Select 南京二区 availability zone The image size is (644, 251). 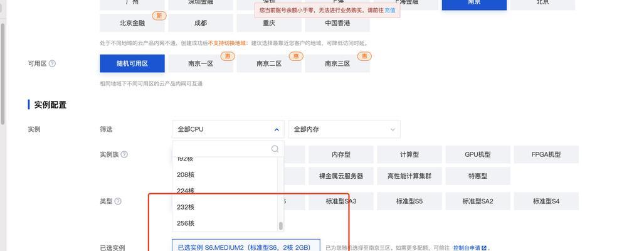point(269,63)
